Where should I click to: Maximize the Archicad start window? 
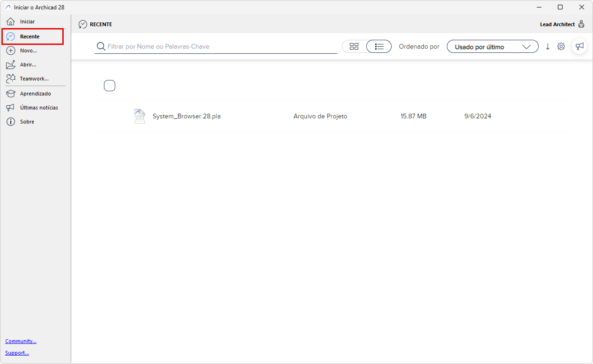pyautogui.click(x=560, y=7)
